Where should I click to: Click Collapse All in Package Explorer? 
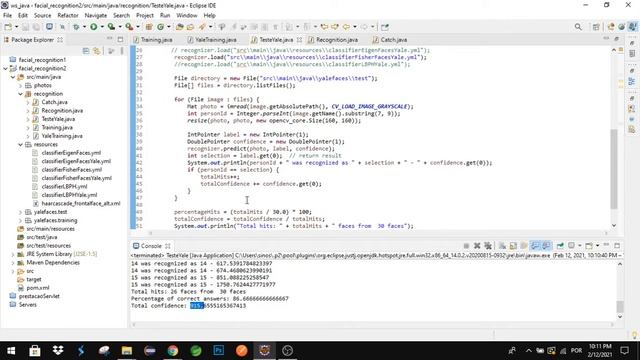[86, 51]
